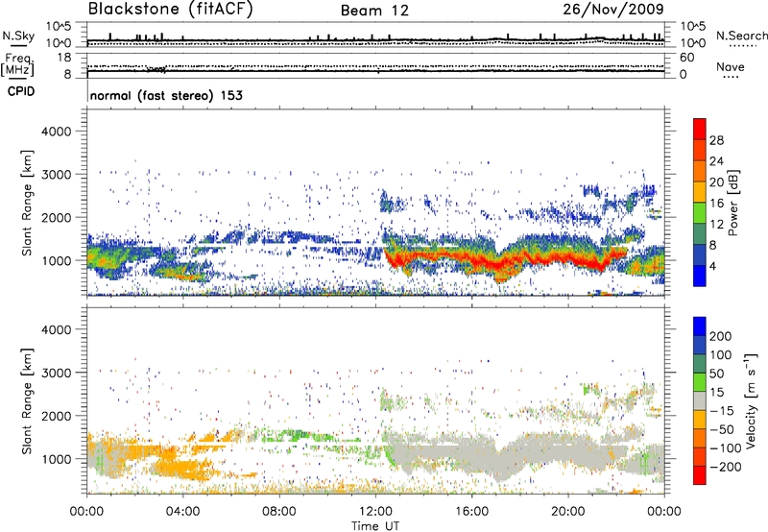Click the date '26/Nov/2009'
768x532 pixels.
click(x=613, y=9)
